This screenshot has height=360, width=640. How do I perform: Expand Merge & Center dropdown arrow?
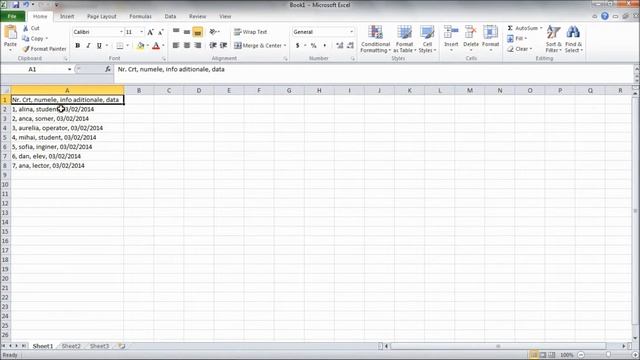[x=285, y=46]
